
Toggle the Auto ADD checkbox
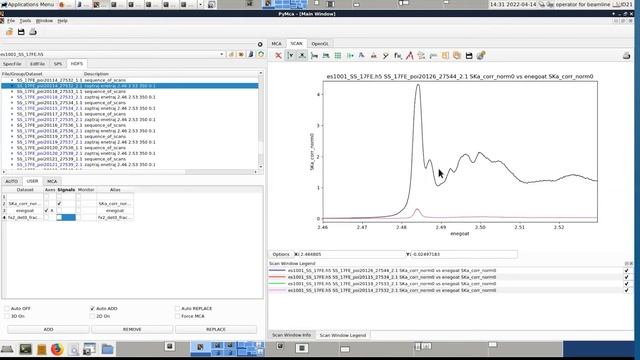pyautogui.click(x=92, y=308)
